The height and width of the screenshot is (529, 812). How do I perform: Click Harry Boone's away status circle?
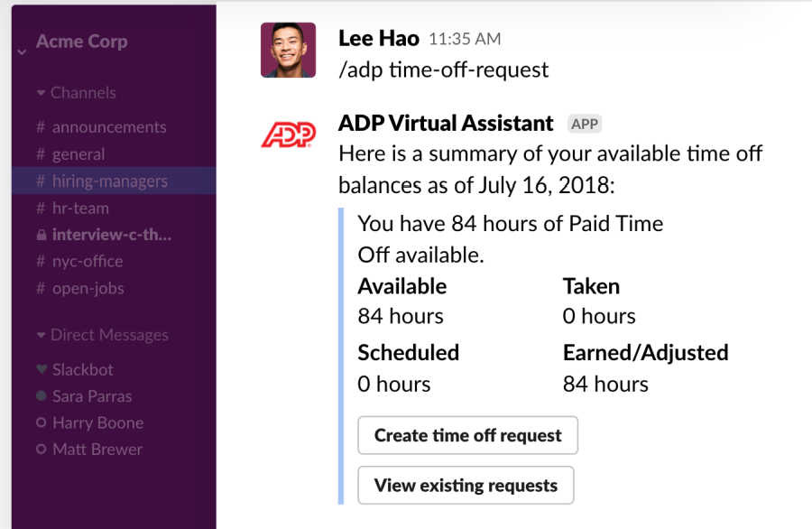tap(42, 422)
